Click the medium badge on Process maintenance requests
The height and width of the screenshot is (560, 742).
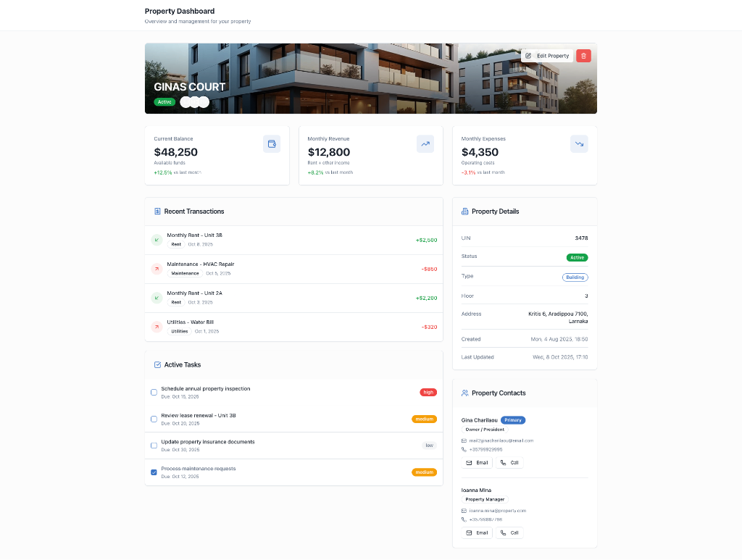425,472
